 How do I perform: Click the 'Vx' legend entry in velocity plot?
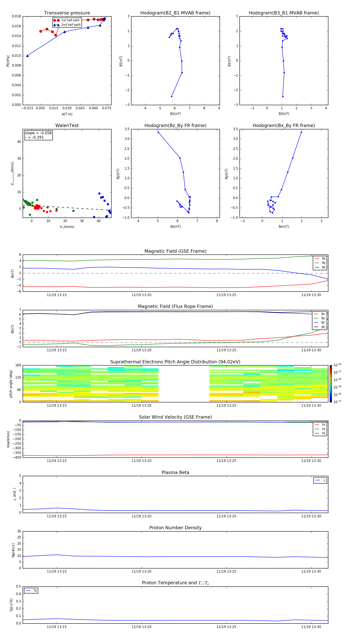[320, 424]
